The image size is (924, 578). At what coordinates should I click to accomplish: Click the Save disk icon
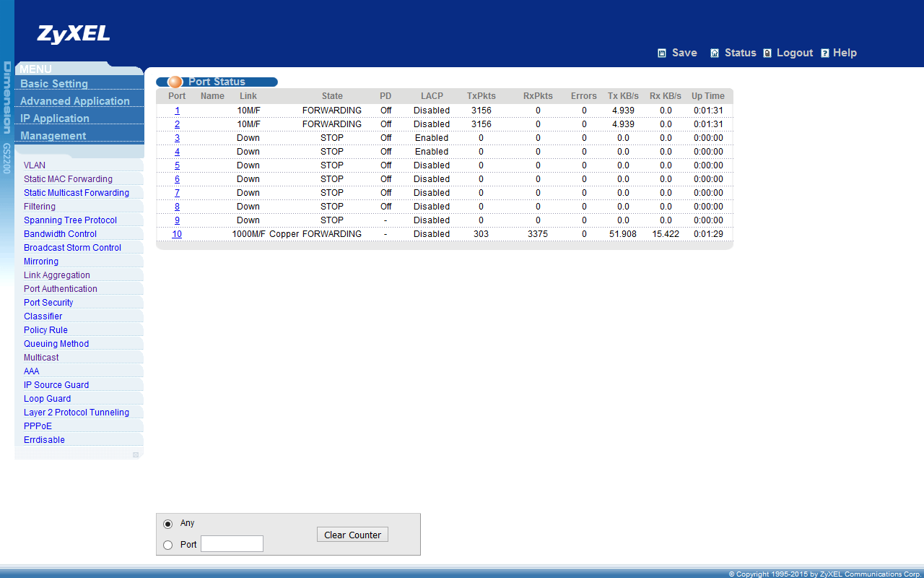click(662, 53)
